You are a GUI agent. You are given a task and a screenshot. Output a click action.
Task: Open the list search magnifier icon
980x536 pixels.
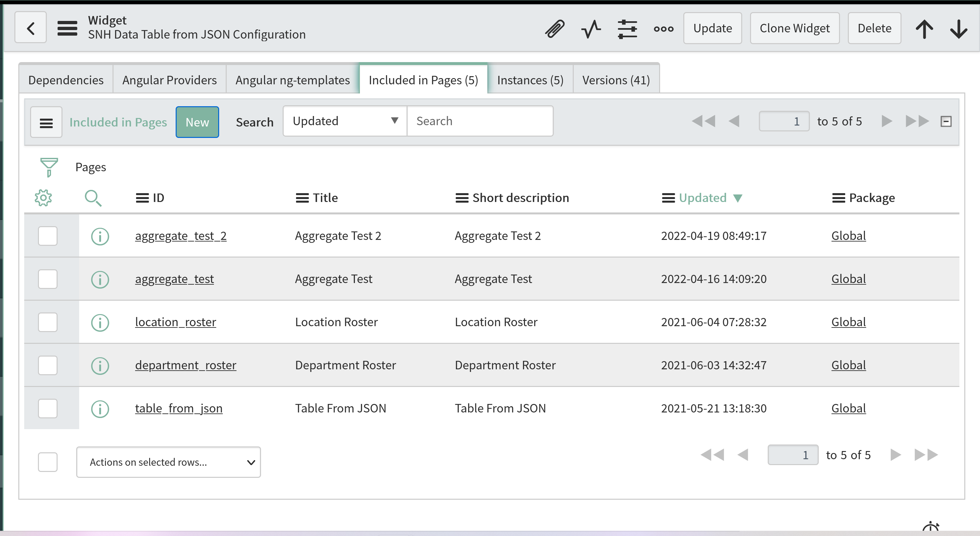click(93, 198)
